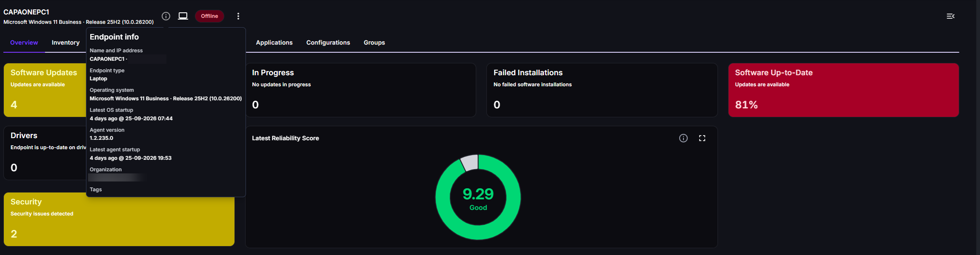Click agent version 1.2.235.0 value
This screenshot has width=980, height=255.
(101, 138)
